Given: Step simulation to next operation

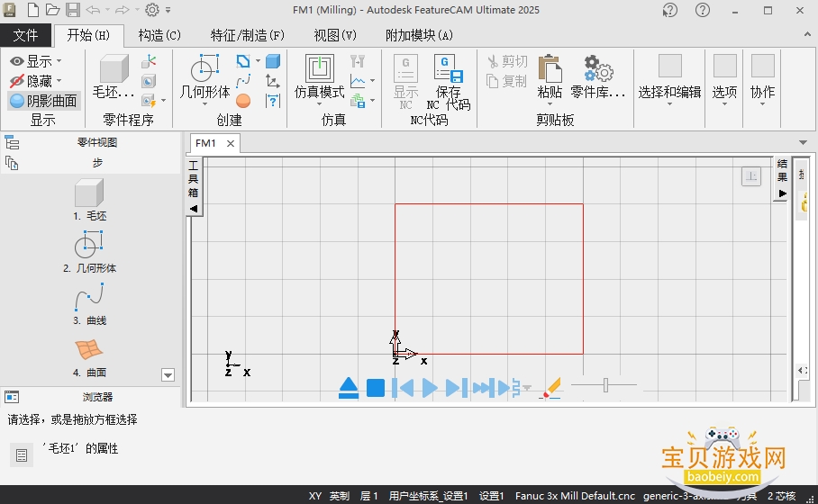Looking at the screenshot, I should click(457, 388).
